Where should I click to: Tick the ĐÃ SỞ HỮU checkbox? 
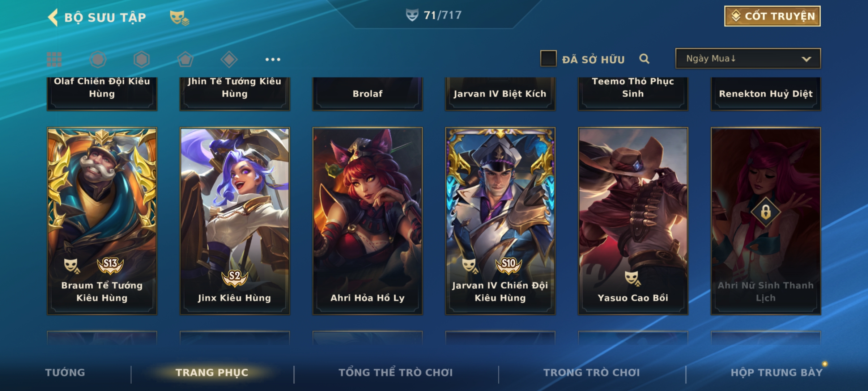click(x=548, y=59)
